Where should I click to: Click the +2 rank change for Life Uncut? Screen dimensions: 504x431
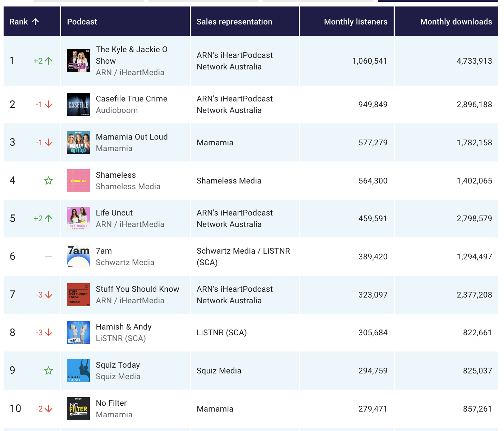click(x=38, y=218)
